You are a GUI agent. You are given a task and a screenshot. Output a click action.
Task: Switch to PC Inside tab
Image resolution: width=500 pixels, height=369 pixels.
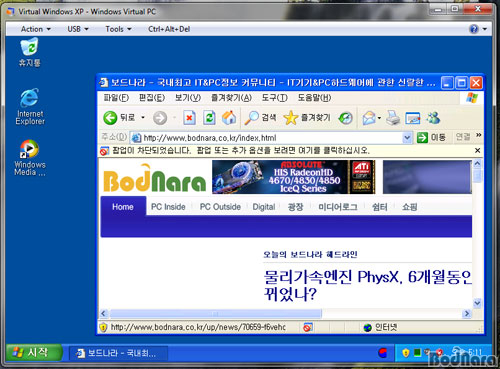tap(168, 207)
